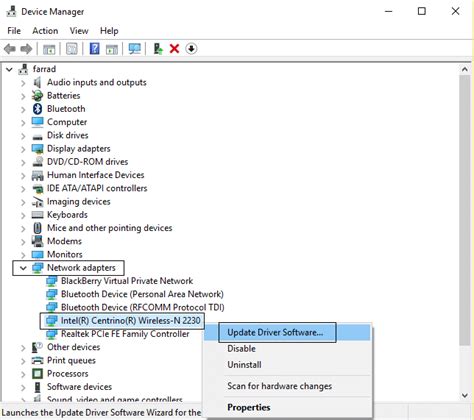
Task: Click the disable device down-arrow icon
Action: [191, 49]
